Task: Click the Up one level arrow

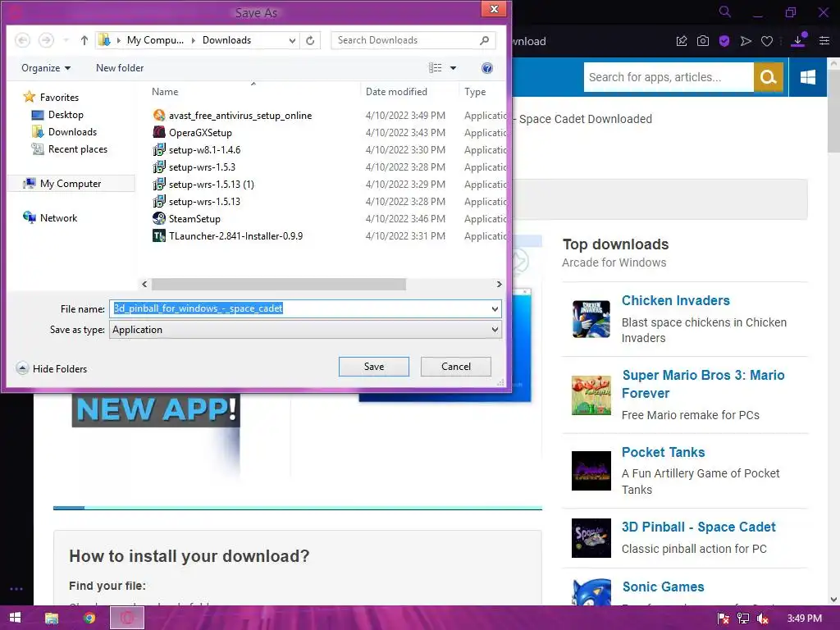Action: tap(84, 40)
